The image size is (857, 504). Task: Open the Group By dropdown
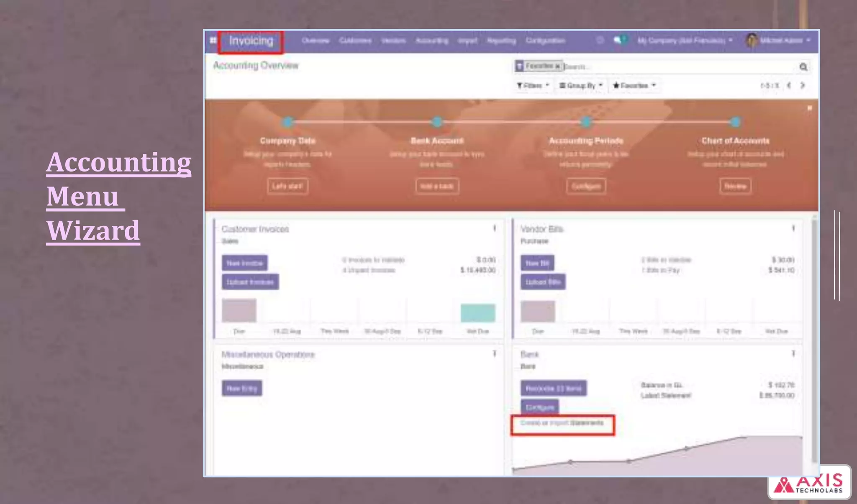581,85
